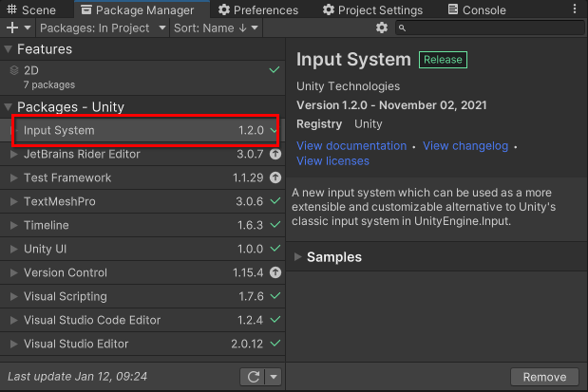Click Visual Studio Editor installed checkmark icon

click(x=275, y=344)
